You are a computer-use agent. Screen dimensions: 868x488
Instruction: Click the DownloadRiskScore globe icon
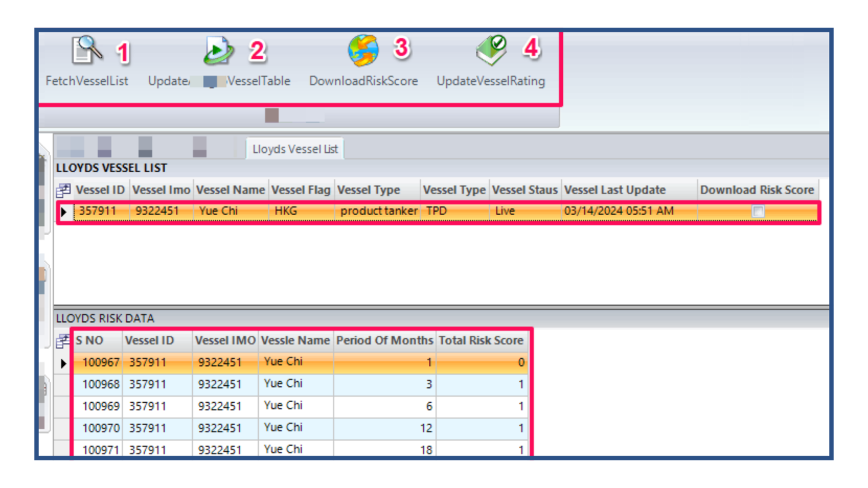pos(363,51)
